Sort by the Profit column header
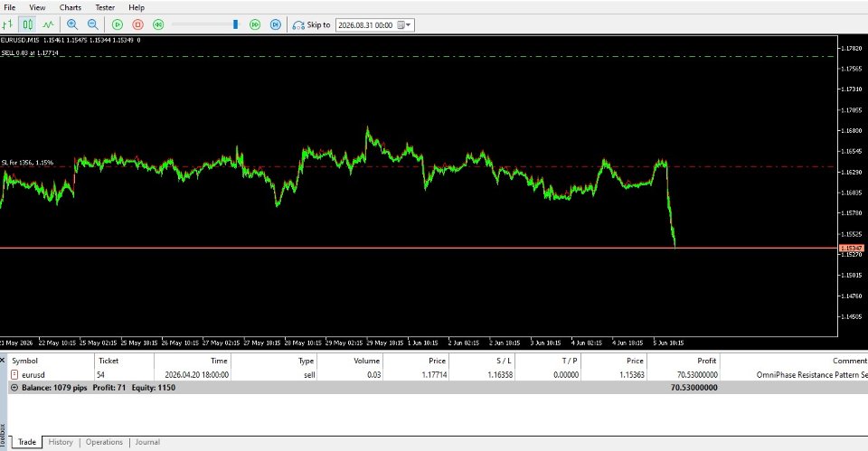 [684, 361]
